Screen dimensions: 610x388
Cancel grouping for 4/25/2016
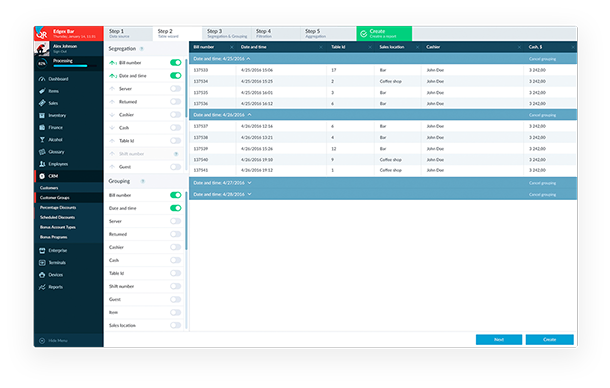point(542,59)
